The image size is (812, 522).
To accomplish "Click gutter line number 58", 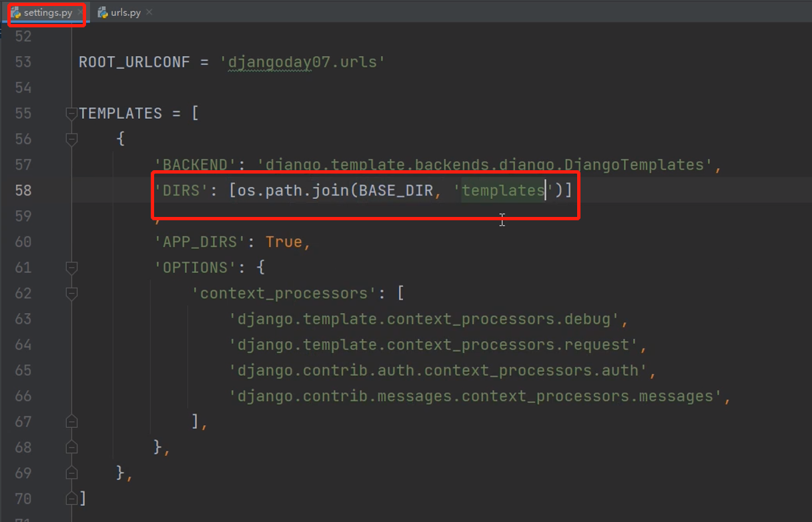I will point(23,190).
